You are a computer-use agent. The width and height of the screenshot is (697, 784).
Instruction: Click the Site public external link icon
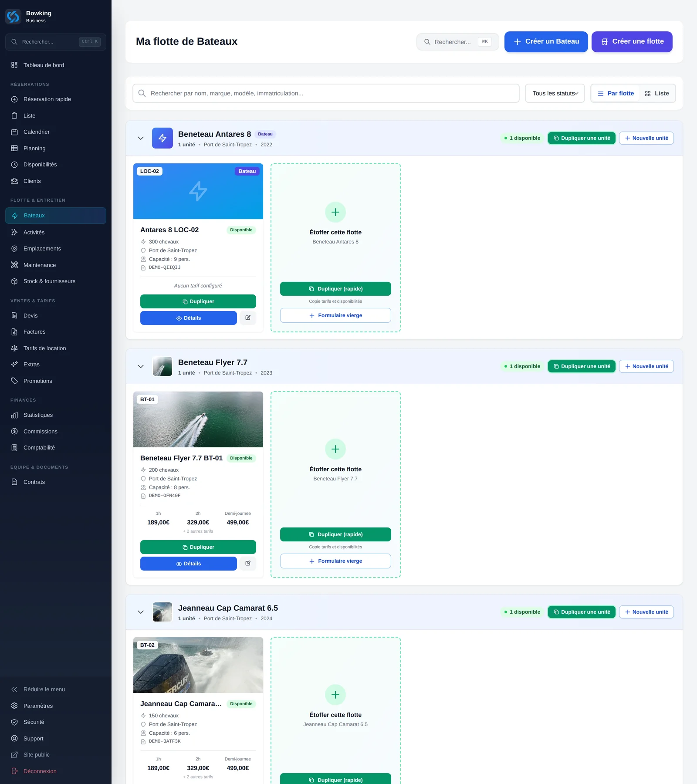pyautogui.click(x=14, y=755)
